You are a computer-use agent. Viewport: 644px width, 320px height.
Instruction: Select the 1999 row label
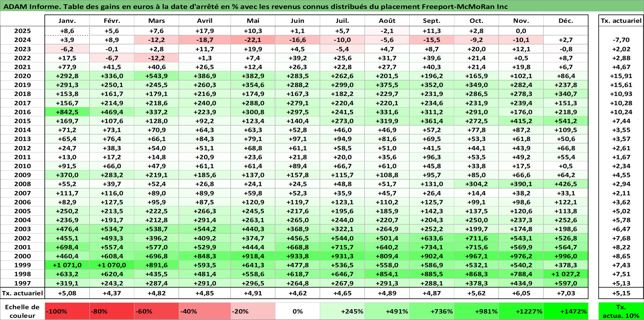pos(23,265)
